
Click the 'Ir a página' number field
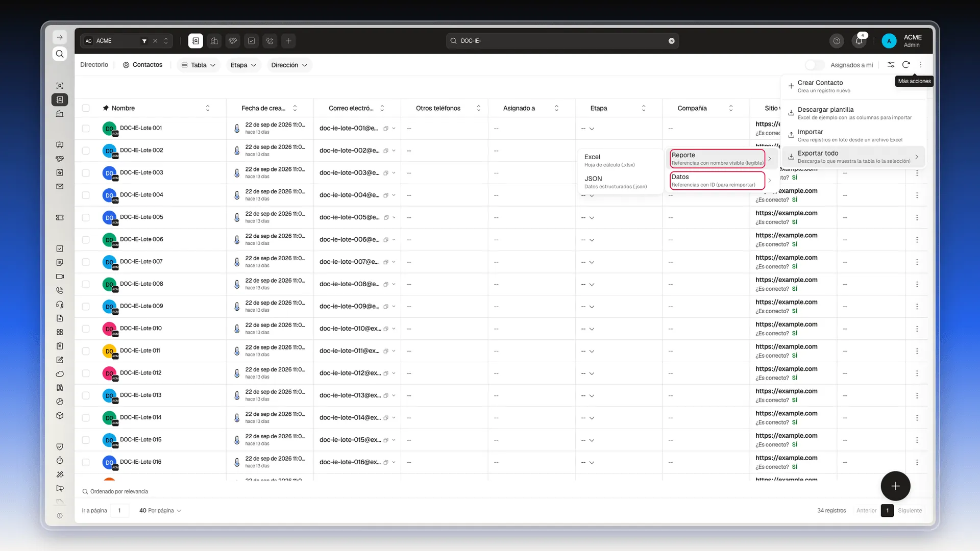[119, 511]
